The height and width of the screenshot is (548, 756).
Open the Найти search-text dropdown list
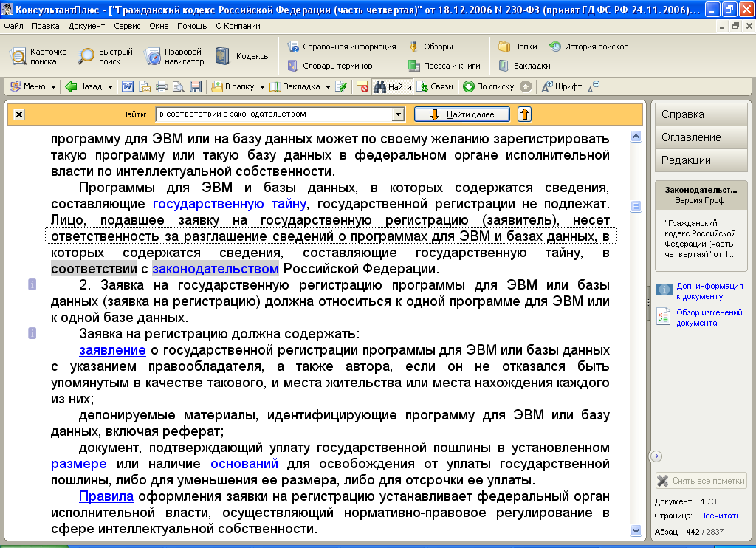click(x=398, y=114)
